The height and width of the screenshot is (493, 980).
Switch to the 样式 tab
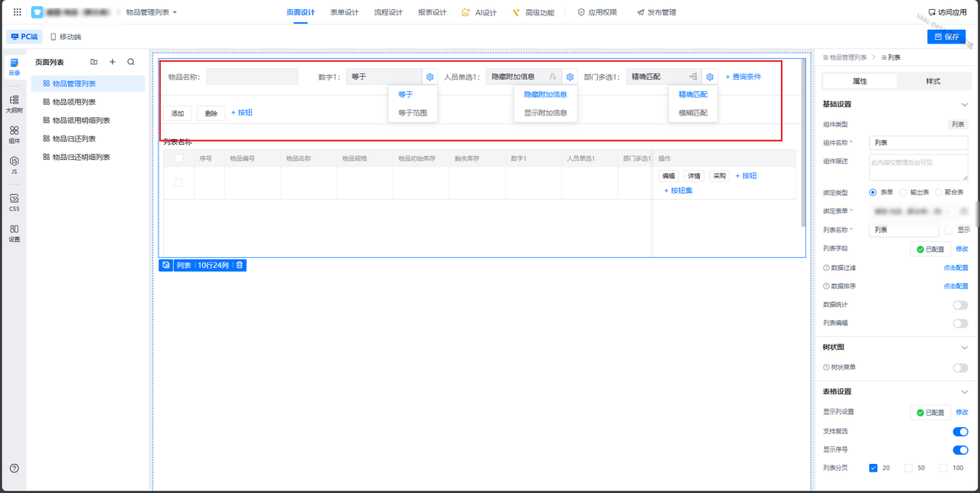(933, 81)
